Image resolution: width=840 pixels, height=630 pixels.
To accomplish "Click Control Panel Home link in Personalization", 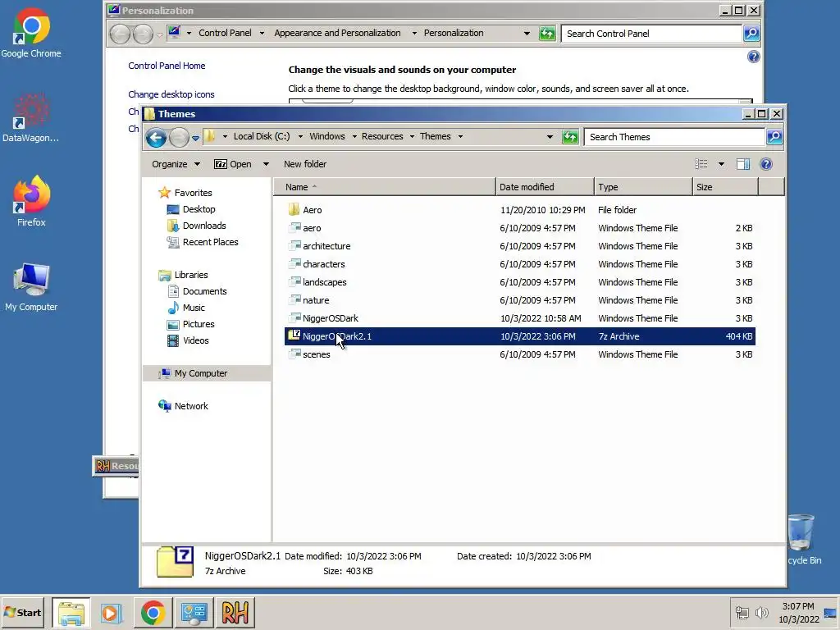I will click(x=167, y=66).
